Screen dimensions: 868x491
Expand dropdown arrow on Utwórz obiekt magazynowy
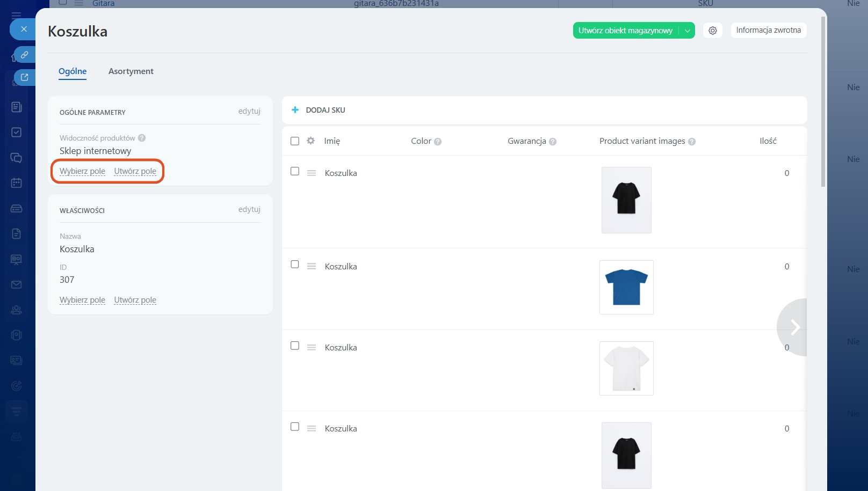click(x=687, y=31)
